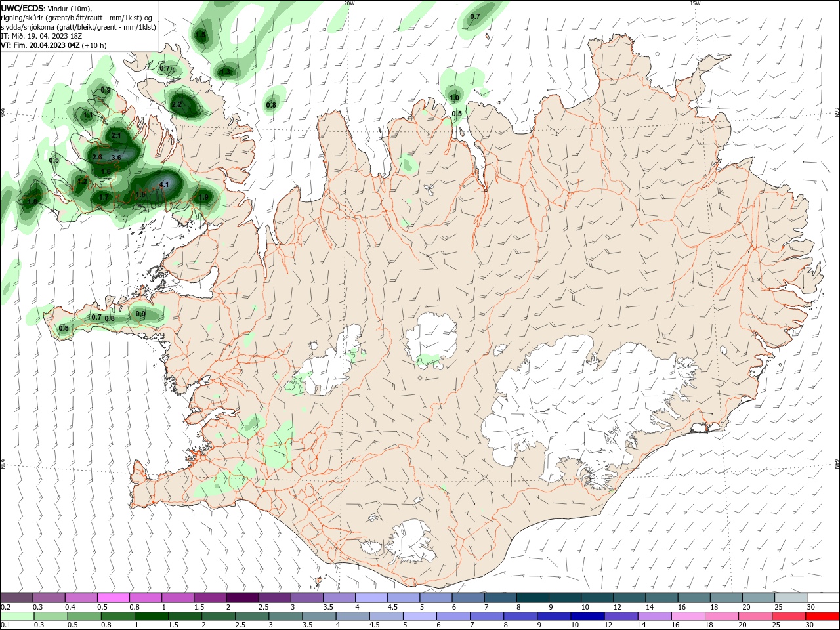The width and height of the screenshot is (840, 630).
Task: Click the 2.2 precipitation label
Action: (177, 104)
